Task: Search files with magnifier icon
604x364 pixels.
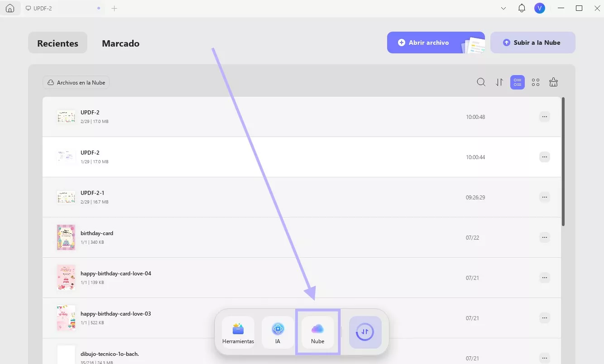Action: tap(481, 82)
